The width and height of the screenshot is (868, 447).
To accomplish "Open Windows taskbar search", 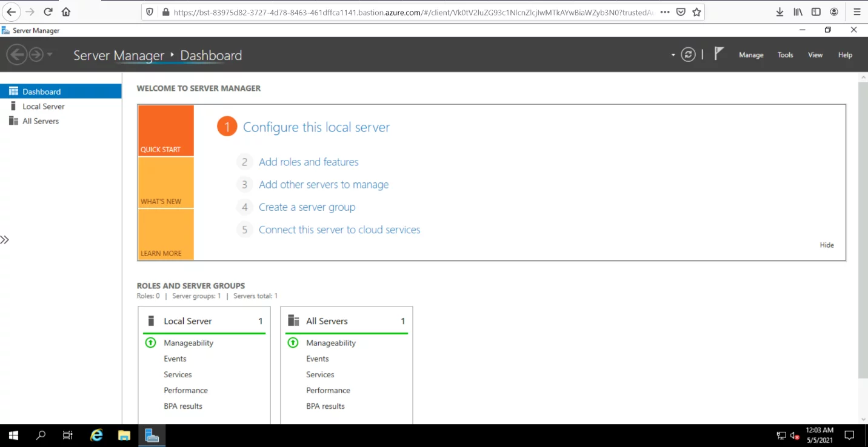I will (x=41, y=435).
